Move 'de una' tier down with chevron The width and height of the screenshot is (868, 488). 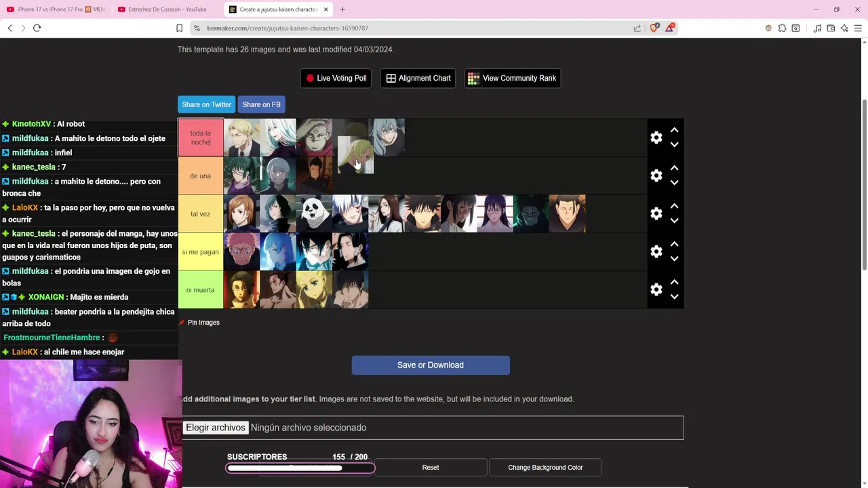674,182
